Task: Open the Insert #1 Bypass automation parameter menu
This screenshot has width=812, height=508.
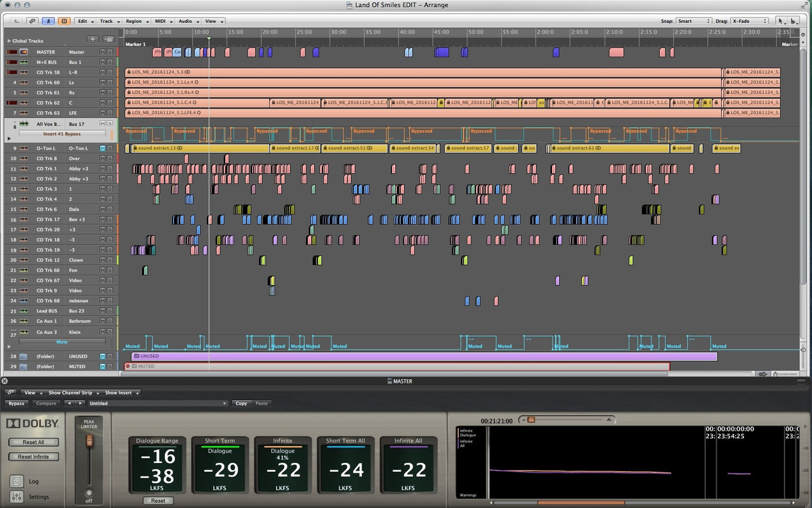Action: tap(63, 134)
